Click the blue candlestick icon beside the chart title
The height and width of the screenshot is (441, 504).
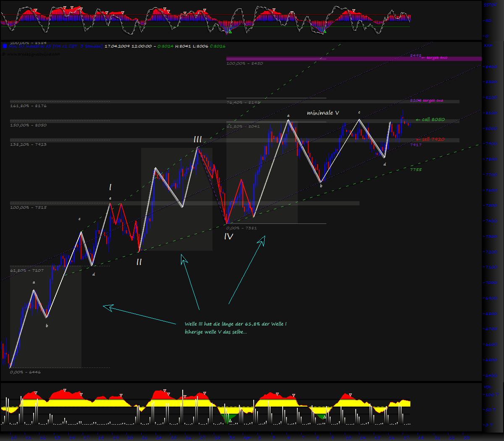(x=4, y=46)
